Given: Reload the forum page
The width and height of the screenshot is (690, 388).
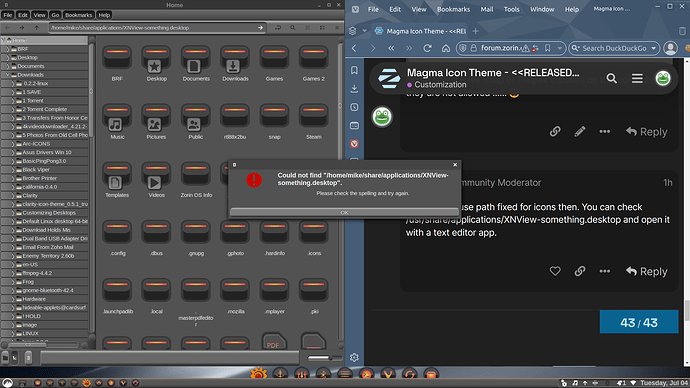Looking at the screenshot, I should tap(427, 48).
